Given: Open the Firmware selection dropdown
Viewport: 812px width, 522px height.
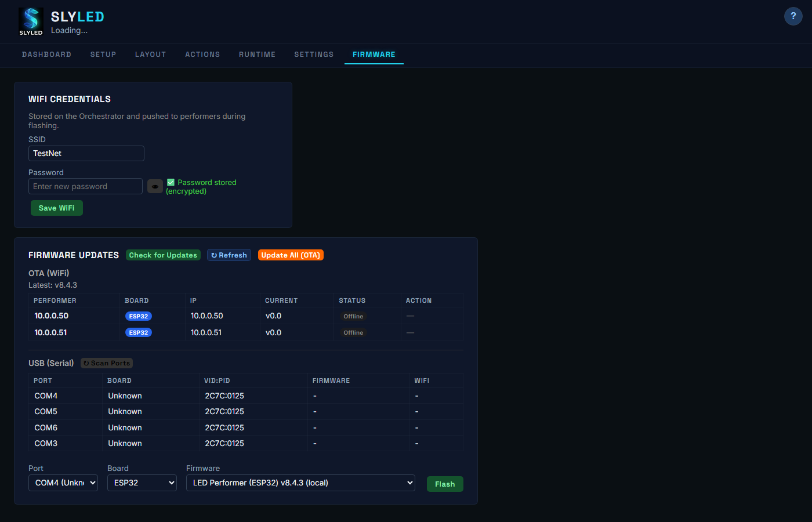Looking at the screenshot, I should (x=300, y=483).
